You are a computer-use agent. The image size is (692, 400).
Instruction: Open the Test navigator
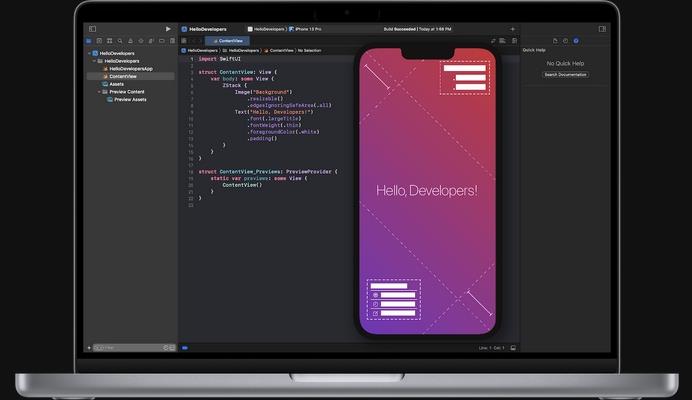pyautogui.click(x=141, y=41)
